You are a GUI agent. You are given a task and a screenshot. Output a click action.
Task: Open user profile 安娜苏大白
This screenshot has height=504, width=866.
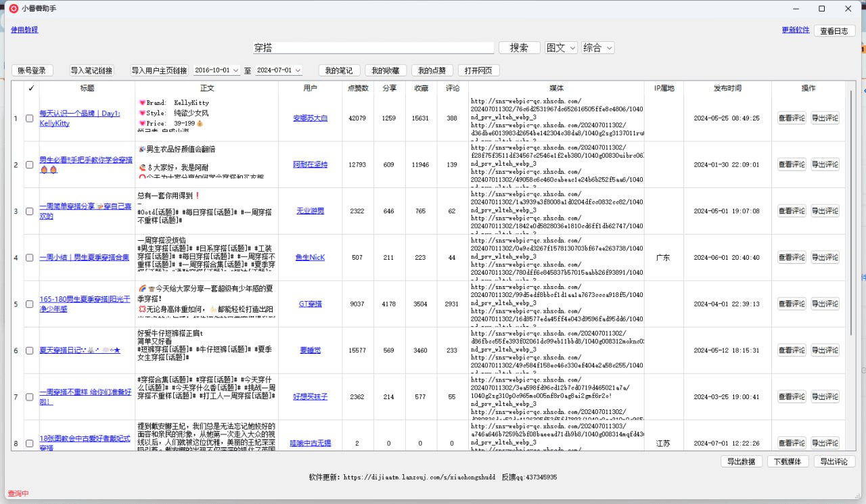[309, 117]
